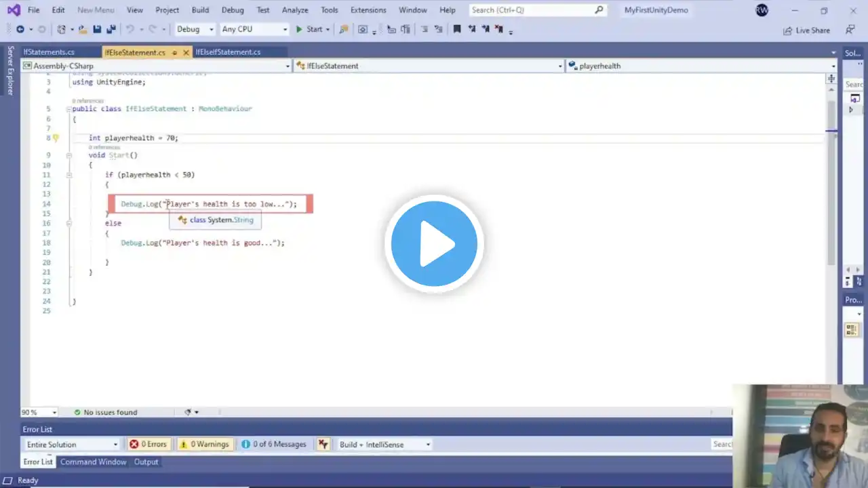The image size is (868, 488).
Task: Open the playerhealth member navigation dropdown
Action: (701, 66)
